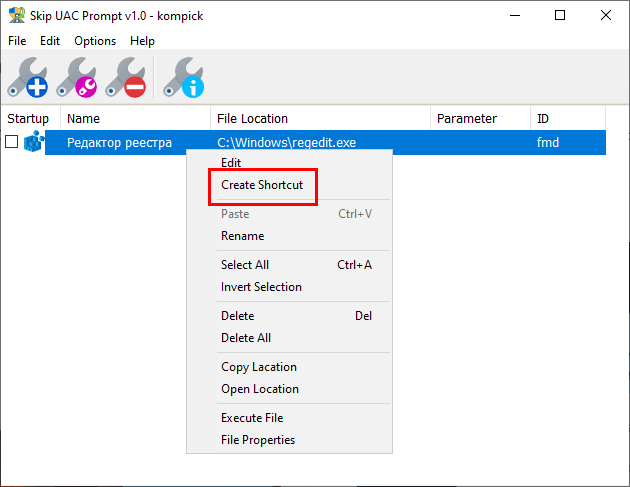Minimize the Skip UAC Prompt window
630x487 pixels.
coord(515,15)
